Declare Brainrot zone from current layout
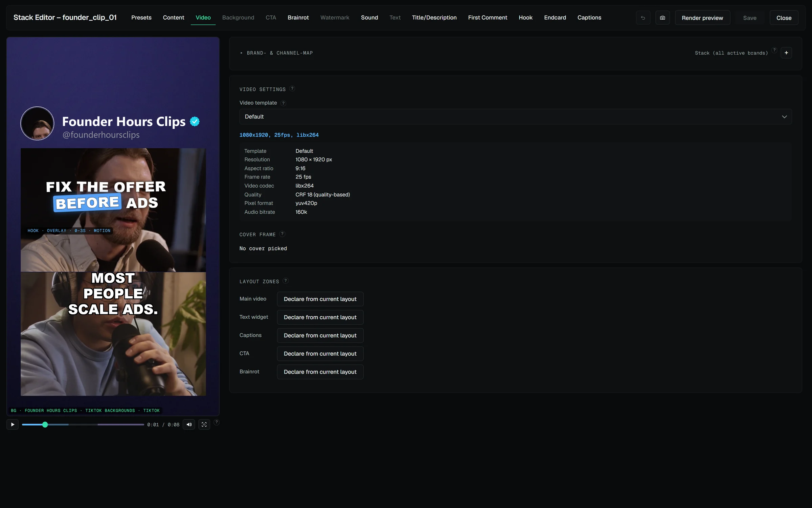The height and width of the screenshot is (508, 812). (x=320, y=372)
